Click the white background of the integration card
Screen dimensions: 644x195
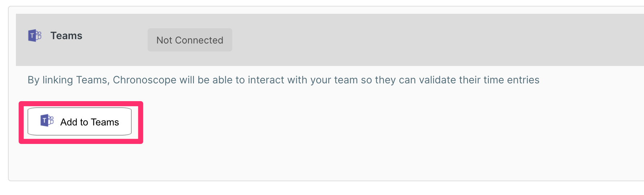(x=362, y=145)
